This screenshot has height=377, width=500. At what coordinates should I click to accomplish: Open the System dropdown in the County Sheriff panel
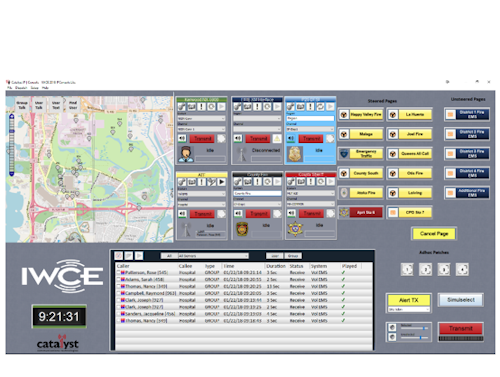[310, 193]
